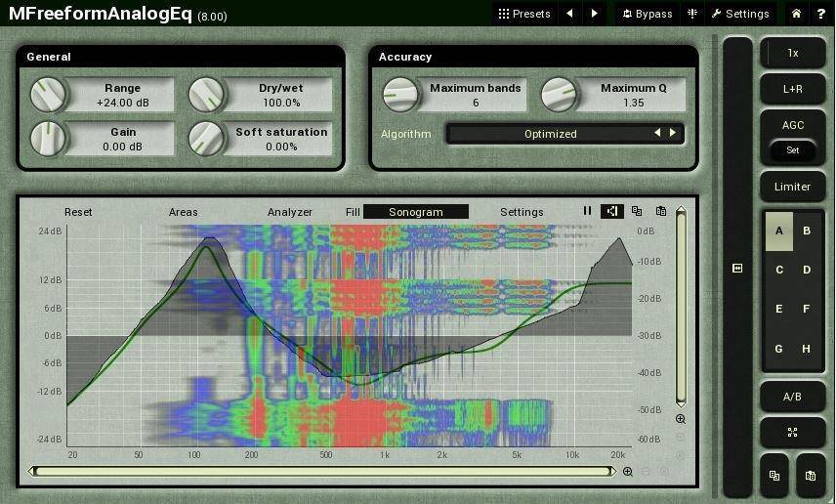Click the Gain value 0.00 dB

123,147
